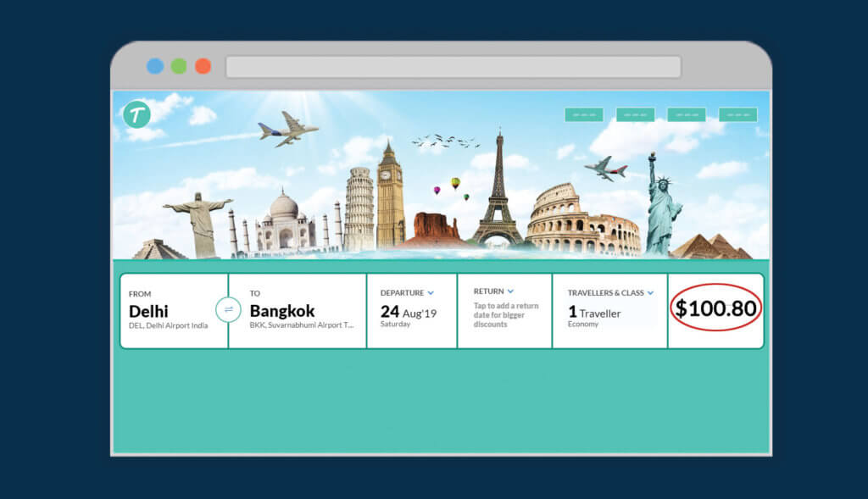Open the Return date dropdown arrow
The width and height of the screenshot is (868, 499).
(x=510, y=291)
